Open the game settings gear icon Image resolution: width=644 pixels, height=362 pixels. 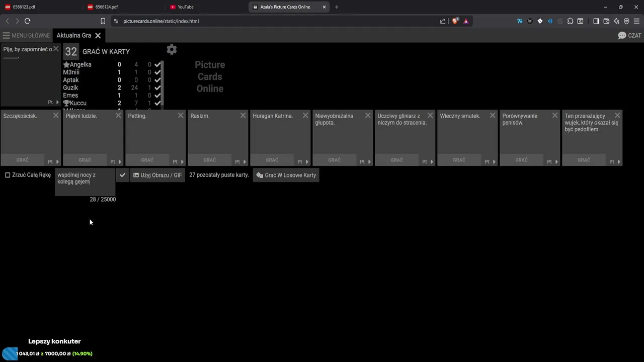coord(172,49)
